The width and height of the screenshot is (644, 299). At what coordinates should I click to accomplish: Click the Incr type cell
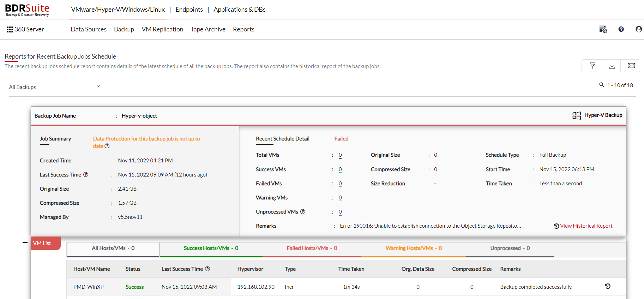click(x=289, y=287)
